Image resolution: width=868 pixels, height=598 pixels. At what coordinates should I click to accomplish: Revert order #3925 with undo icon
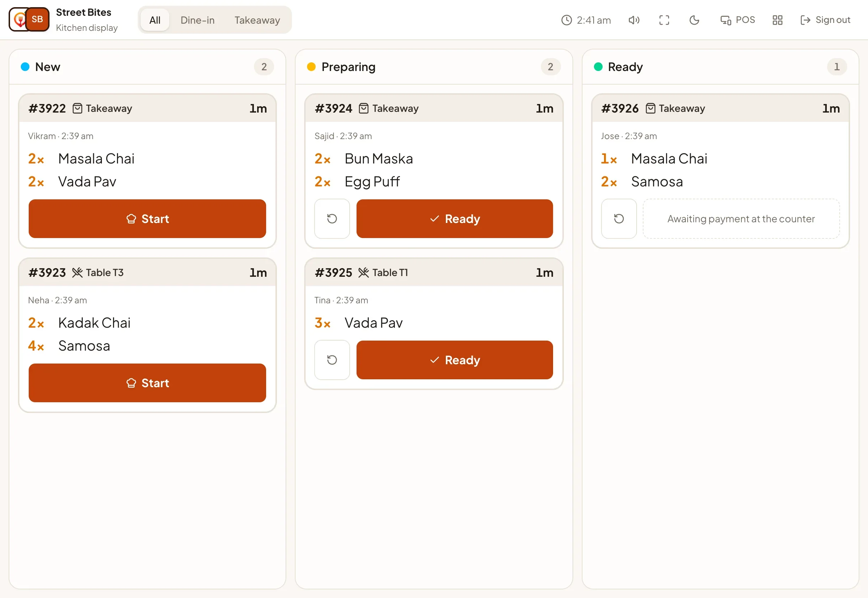pos(332,360)
